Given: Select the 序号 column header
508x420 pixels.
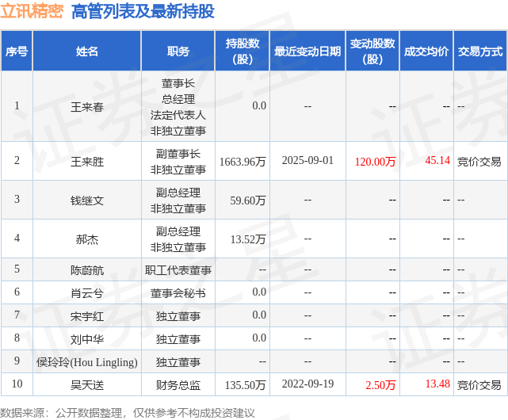Looking at the screenshot, I should (17, 52).
